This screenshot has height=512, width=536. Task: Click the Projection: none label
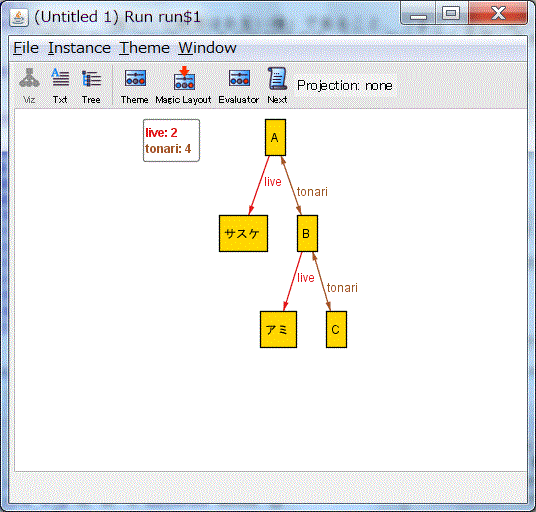345,85
